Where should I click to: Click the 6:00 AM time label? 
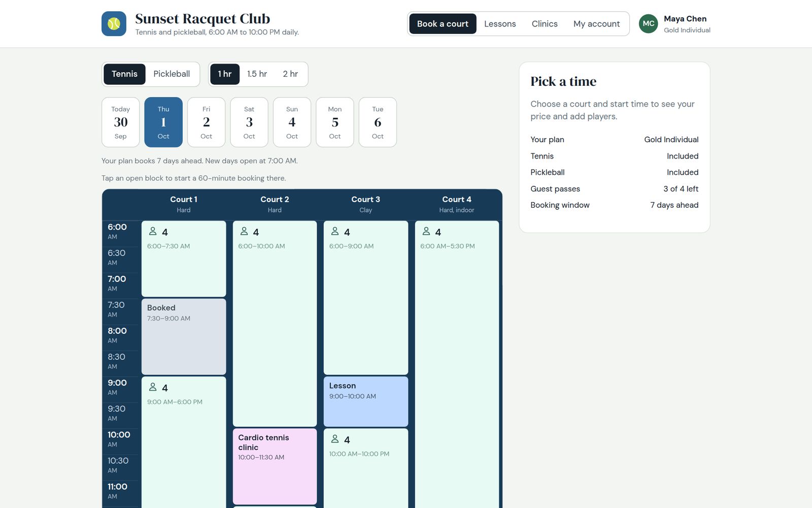(x=117, y=231)
